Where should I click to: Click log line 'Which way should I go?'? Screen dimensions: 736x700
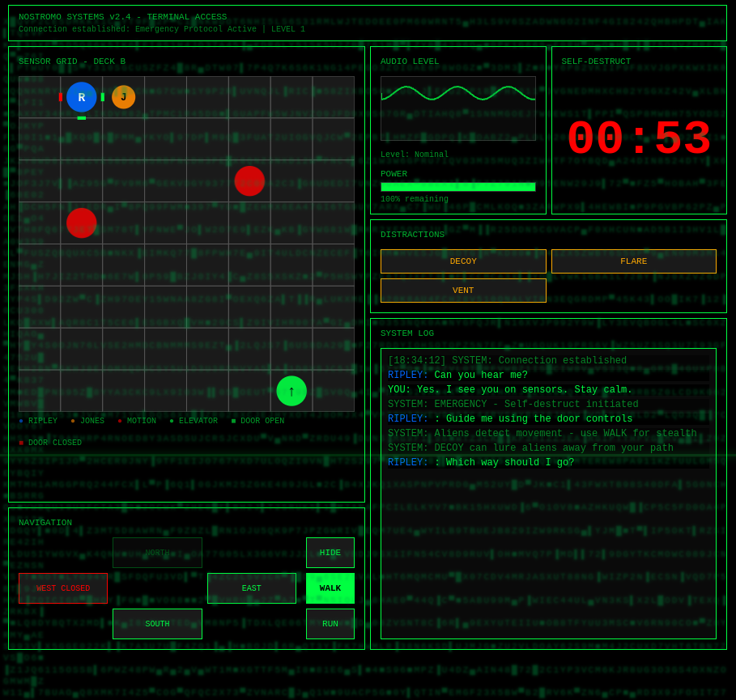[x=548, y=462]
